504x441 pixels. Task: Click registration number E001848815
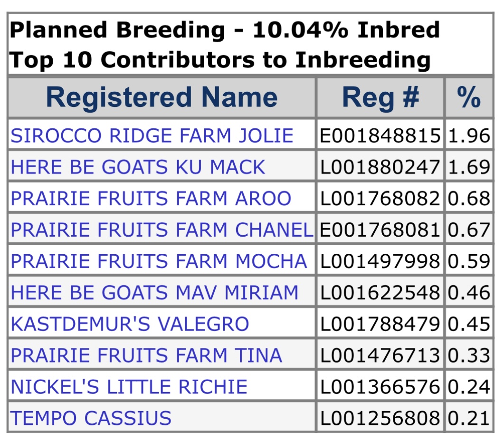pos(380,136)
